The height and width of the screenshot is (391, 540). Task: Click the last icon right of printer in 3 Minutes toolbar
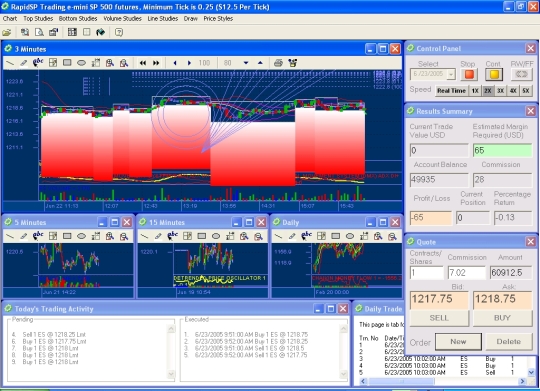point(293,63)
